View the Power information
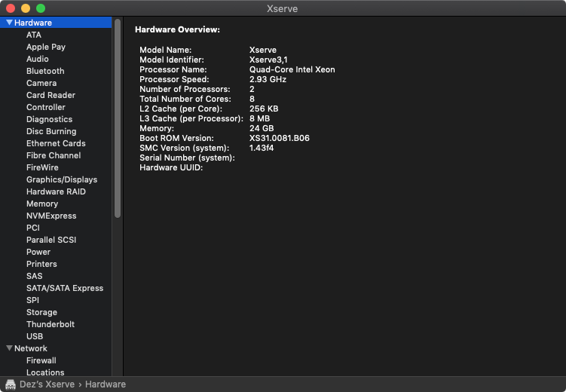Image resolution: width=566 pixels, height=392 pixels. pyautogui.click(x=38, y=252)
